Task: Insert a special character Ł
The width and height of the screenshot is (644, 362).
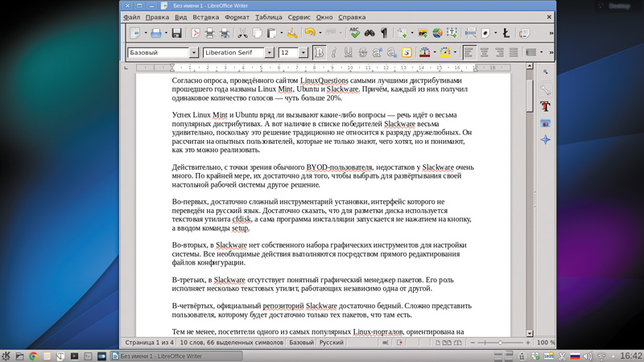Action: [x=506, y=33]
